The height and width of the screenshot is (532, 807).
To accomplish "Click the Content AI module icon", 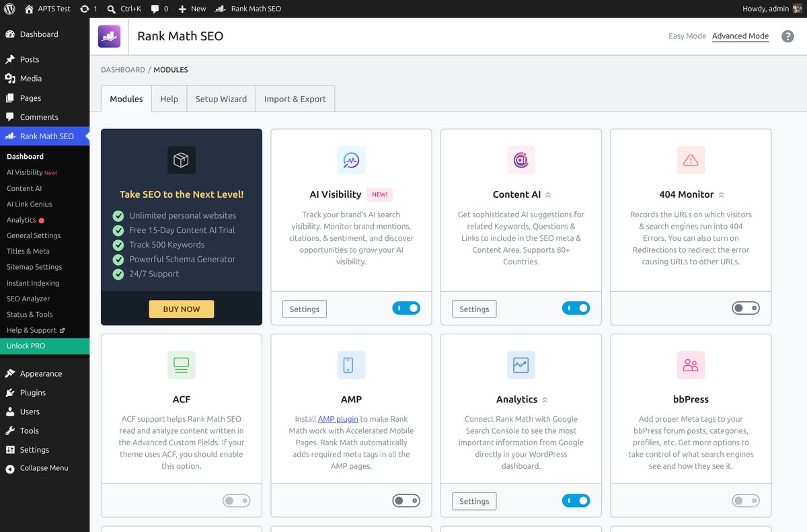I will pos(521,160).
